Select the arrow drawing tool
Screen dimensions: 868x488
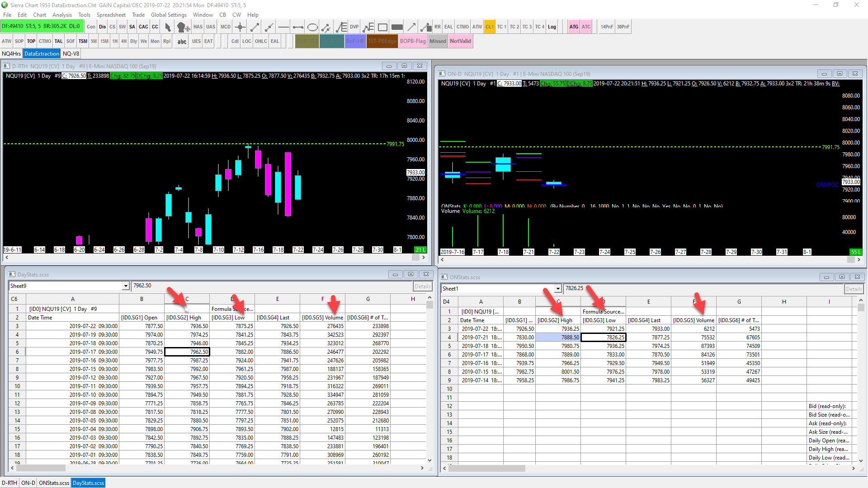(x=411, y=27)
